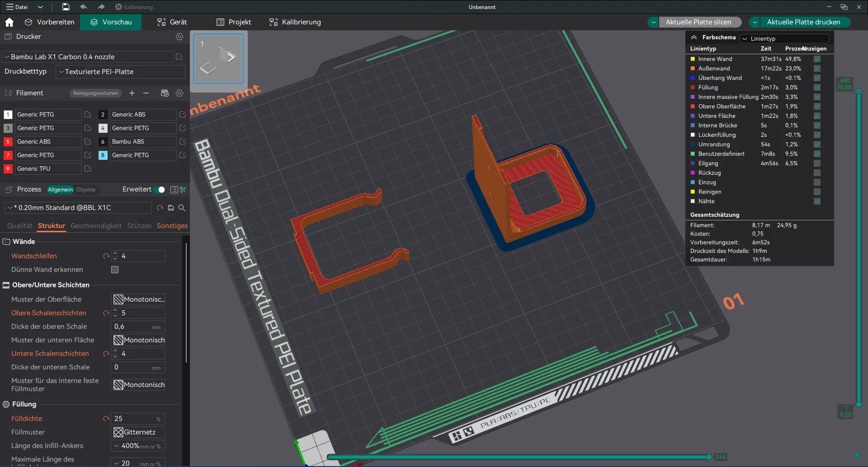This screenshot has width=868, height=467.
Task: Open the Farbschema Linientyp dropdown
Action: [784, 38]
